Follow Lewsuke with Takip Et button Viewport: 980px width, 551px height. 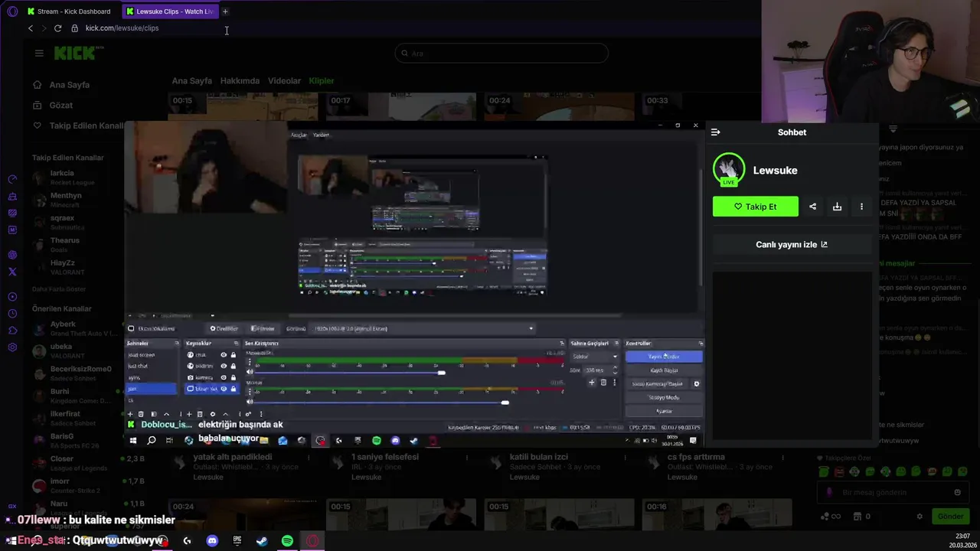click(756, 207)
